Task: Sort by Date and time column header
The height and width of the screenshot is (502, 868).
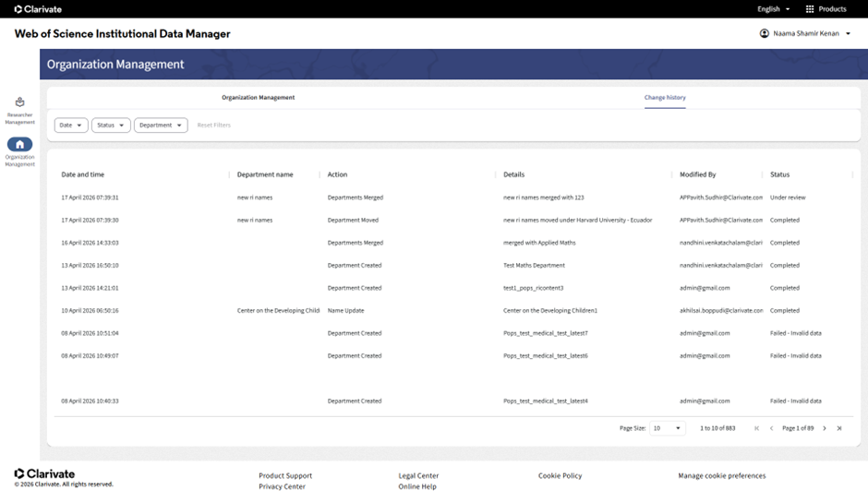Action: pyautogui.click(x=82, y=174)
